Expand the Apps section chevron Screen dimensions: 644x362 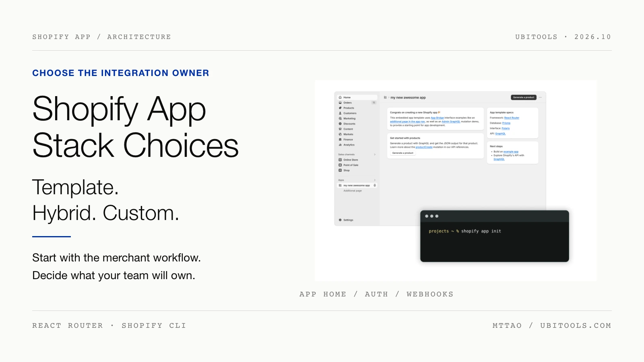(x=375, y=180)
